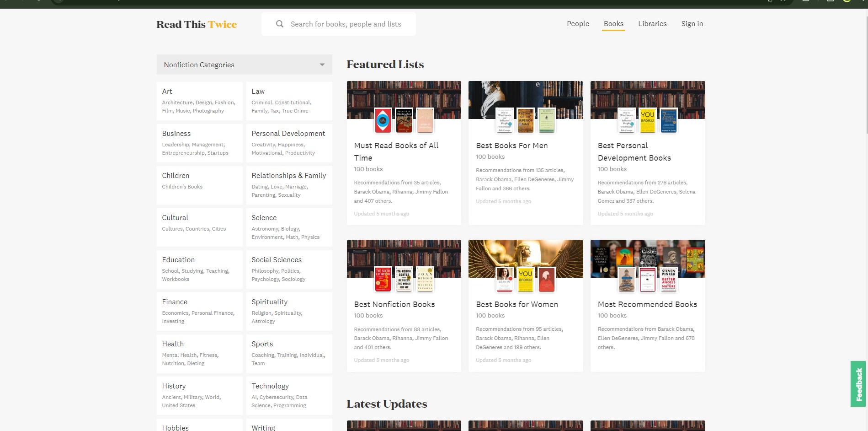Click the Lean In book cover
Viewport: 868px width, 431px height.
pos(505,280)
